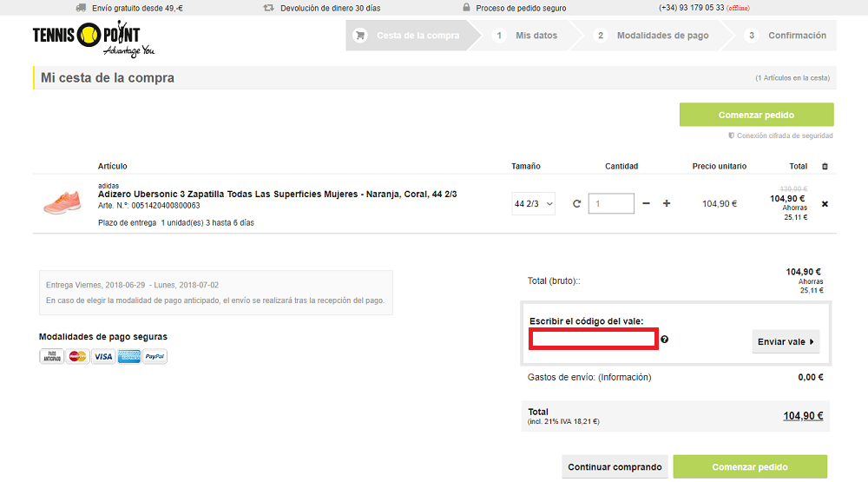
Task: Click the secure order padlock icon
Action: (x=466, y=7)
